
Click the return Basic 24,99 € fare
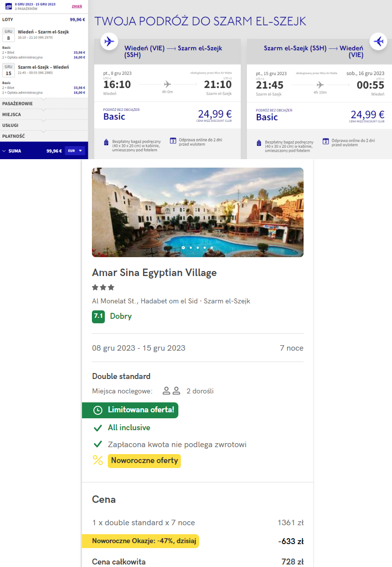coord(320,116)
